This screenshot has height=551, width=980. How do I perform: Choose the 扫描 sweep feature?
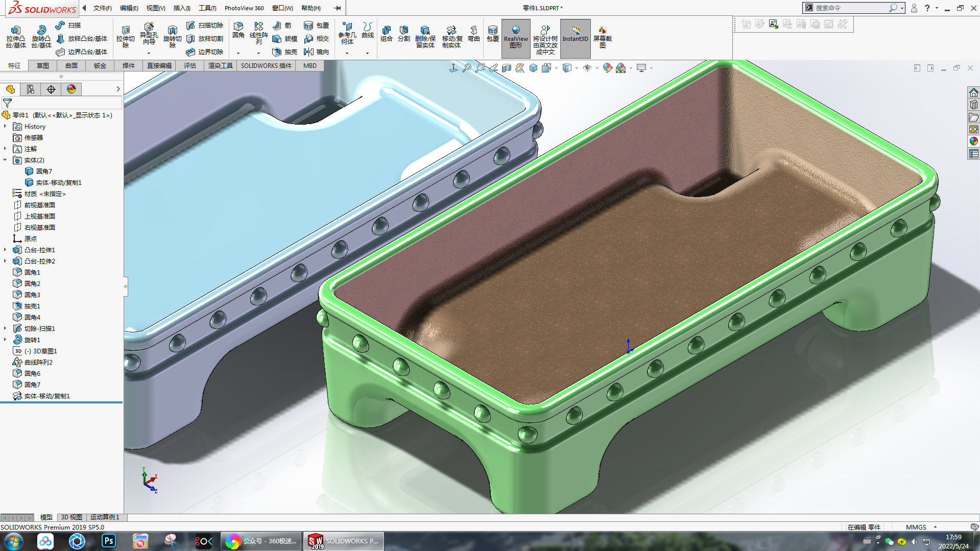point(68,25)
